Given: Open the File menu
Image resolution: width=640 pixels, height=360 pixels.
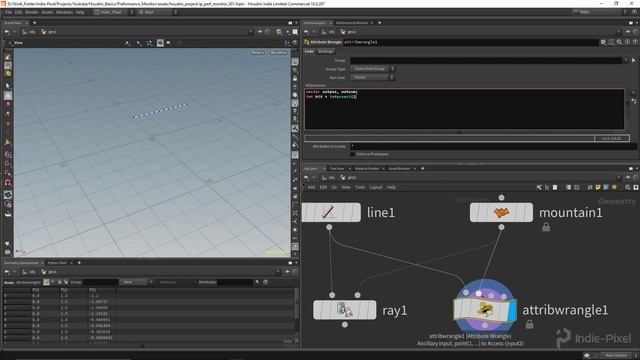Looking at the screenshot, I should (8, 12).
